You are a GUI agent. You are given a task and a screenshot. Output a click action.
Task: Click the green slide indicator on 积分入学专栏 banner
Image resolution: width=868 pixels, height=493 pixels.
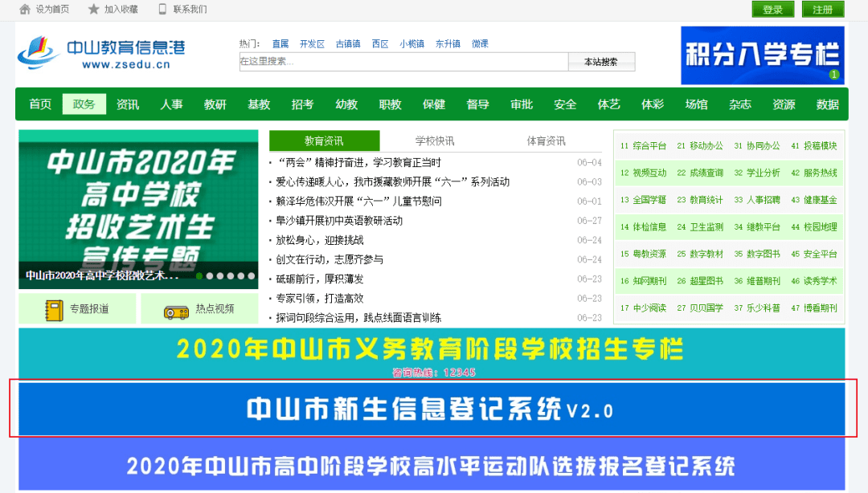833,75
